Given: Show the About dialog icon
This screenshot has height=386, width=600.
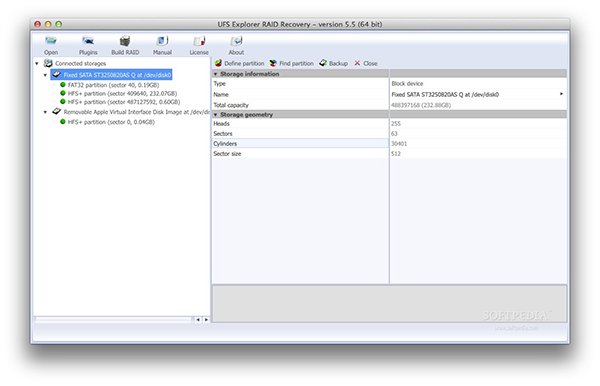Looking at the screenshot, I should tap(236, 40).
